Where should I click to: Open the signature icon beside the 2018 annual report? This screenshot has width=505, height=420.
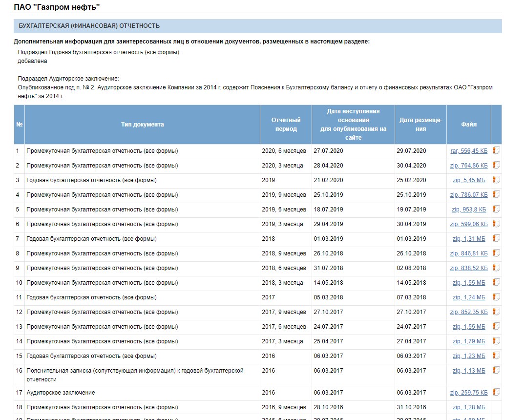click(496, 238)
